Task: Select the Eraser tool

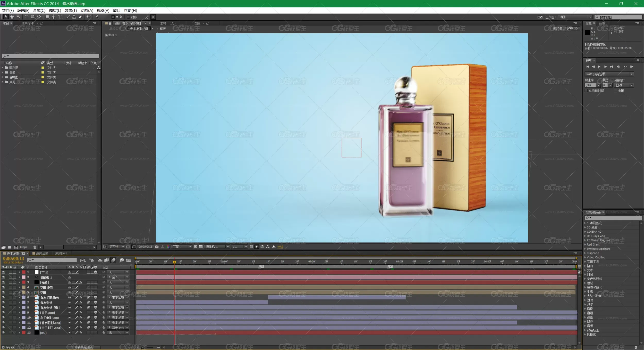Action: pos(80,17)
